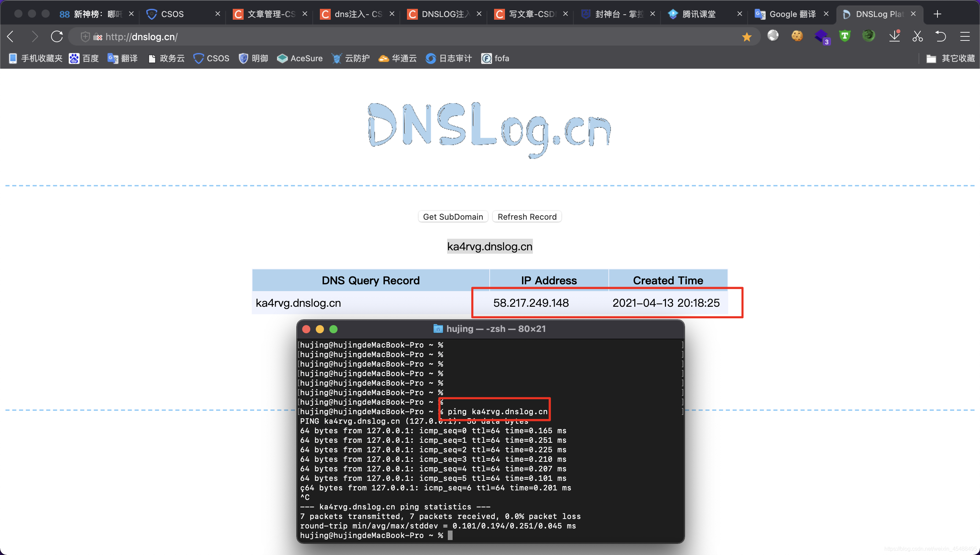Open 政务云 bookmark
The height and width of the screenshot is (555, 980).
167,58
